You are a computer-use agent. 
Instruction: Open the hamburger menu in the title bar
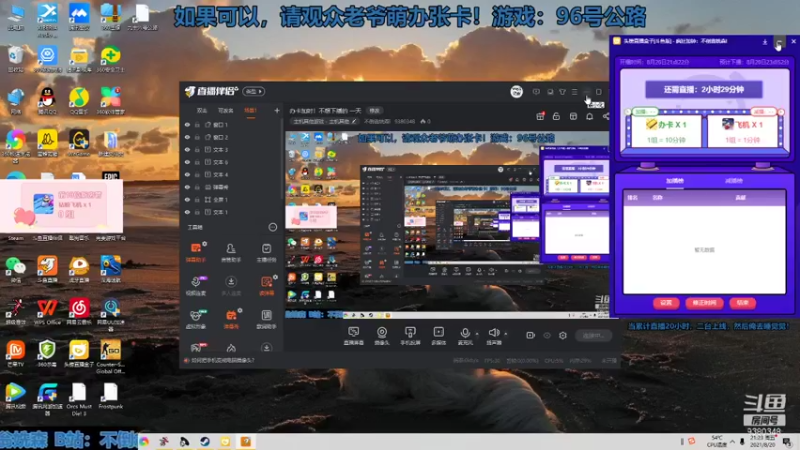coord(574,92)
